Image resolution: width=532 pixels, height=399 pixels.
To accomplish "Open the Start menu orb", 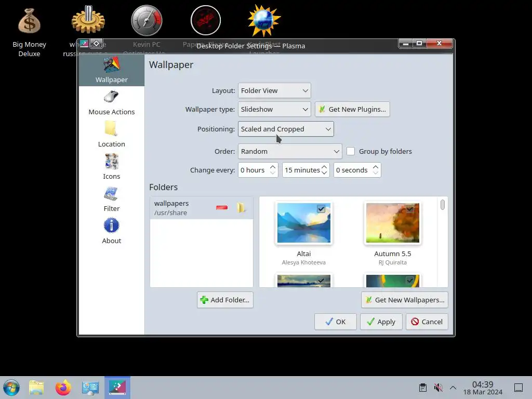I will [11, 388].
